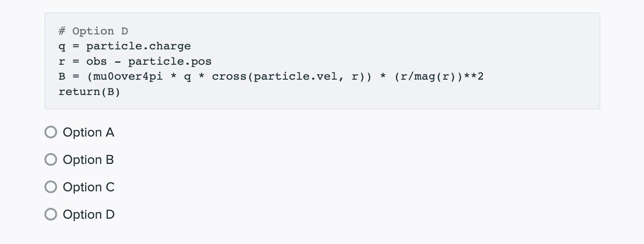Click the '# Option D' comment line
The image size is (644, 244).
tap(93, 31)
